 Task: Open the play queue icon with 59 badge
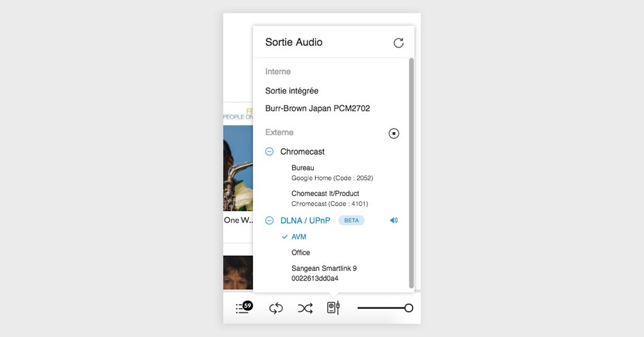[244, 307]
